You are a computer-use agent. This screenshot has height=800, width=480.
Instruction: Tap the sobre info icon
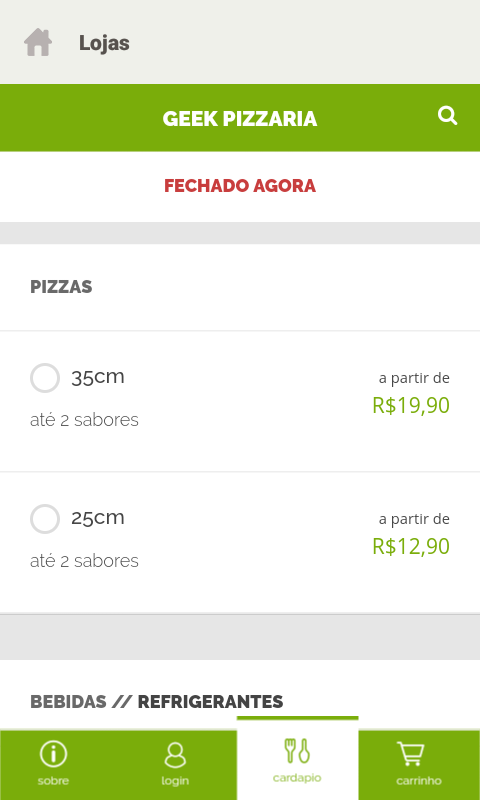coord(53,755)
